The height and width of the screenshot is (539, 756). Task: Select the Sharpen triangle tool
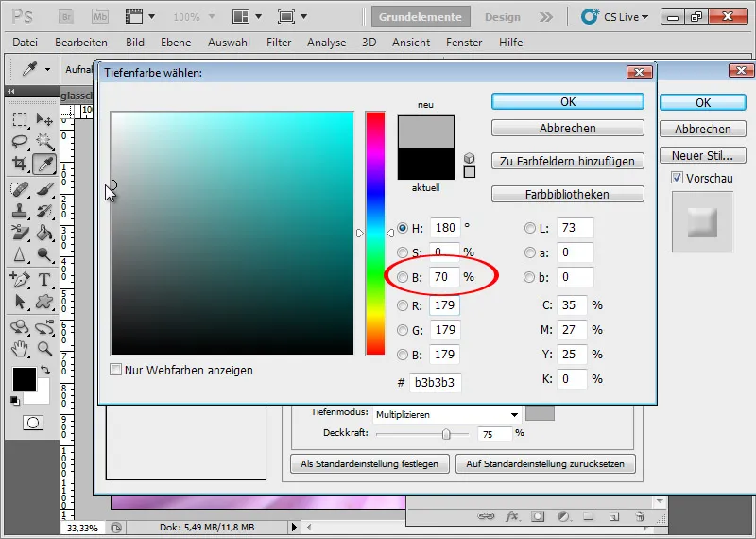point(20,254)
